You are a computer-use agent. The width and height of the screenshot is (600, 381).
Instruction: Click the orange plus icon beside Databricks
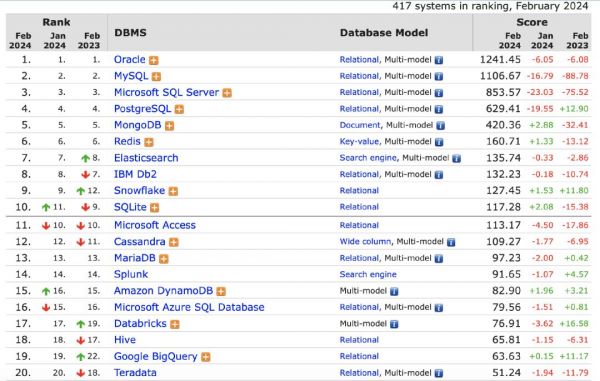point(175,324)
